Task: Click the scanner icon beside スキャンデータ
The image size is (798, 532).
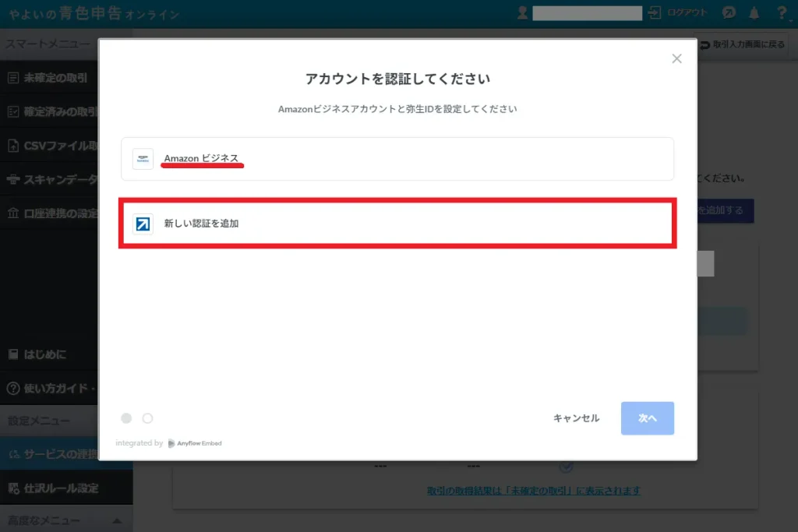Action: pyautogui.click(x=13, y=179)
